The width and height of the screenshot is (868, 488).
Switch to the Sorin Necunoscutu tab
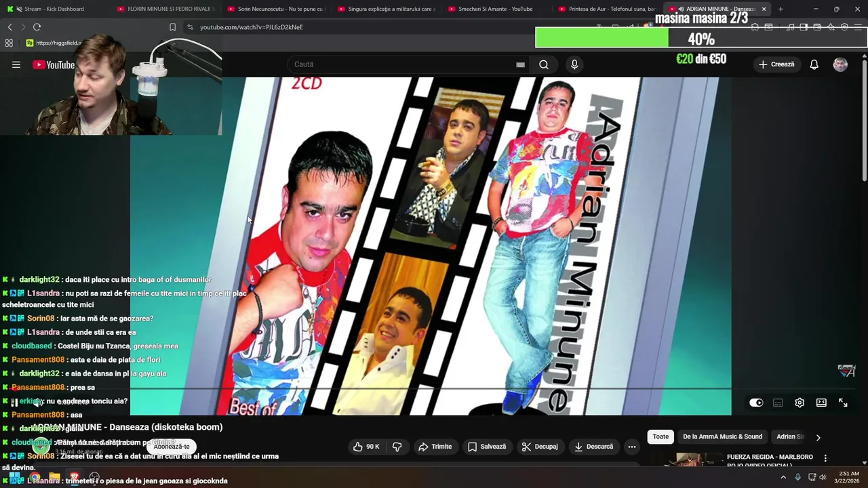(x=275, y=9)
